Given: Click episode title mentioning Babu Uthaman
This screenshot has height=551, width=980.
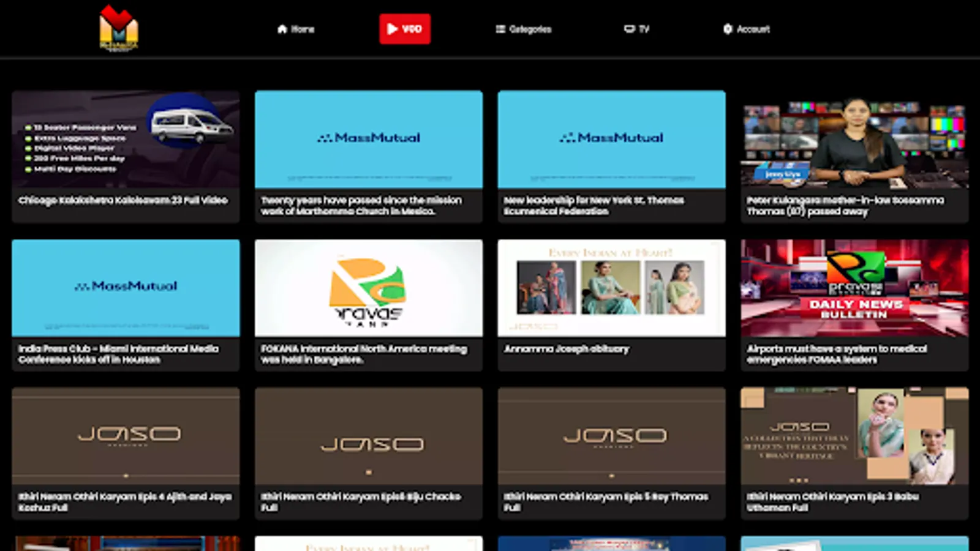Looking at the screenshot, I should pos(832,502).
